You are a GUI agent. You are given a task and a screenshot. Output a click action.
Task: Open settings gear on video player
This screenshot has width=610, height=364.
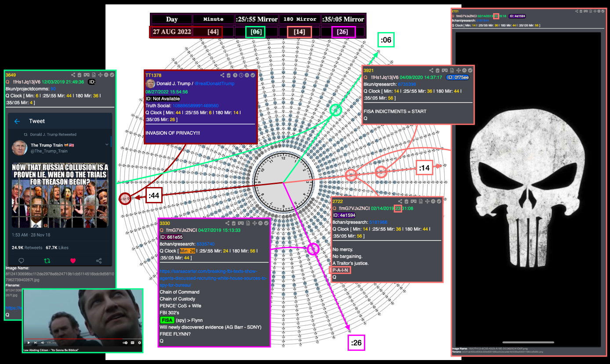[x=139, y=342]
